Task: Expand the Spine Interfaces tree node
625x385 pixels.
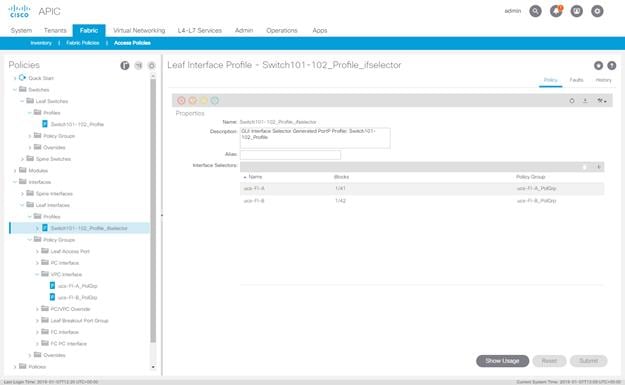Action: tap(22, 194)
